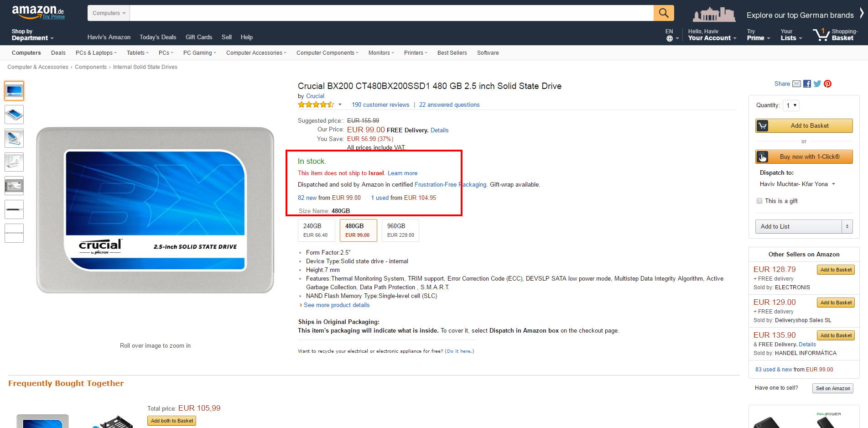Select the 240GB size option
868x428 pixels.
pyautogui.click(x=316, y=230)
